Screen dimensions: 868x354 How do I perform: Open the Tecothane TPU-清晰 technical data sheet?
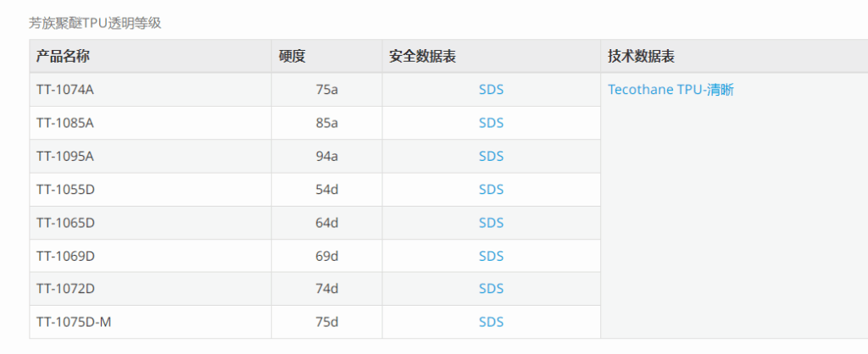coord(671,90)
